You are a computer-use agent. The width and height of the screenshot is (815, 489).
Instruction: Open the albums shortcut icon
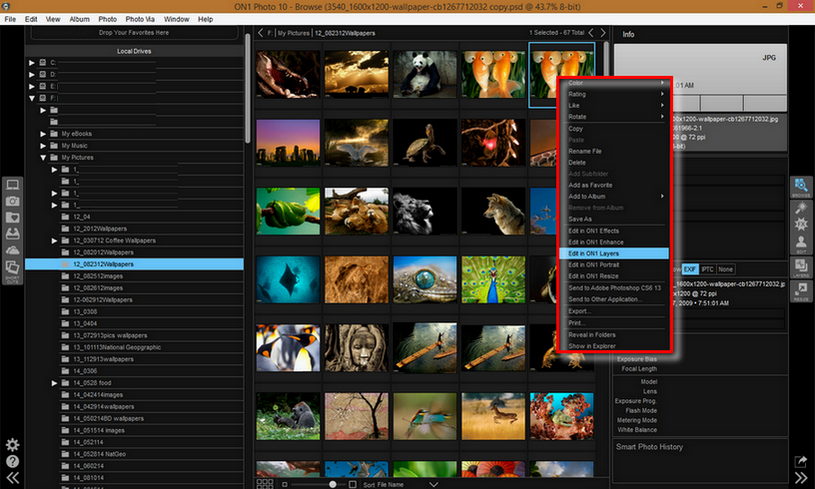(x=12, y=268)
